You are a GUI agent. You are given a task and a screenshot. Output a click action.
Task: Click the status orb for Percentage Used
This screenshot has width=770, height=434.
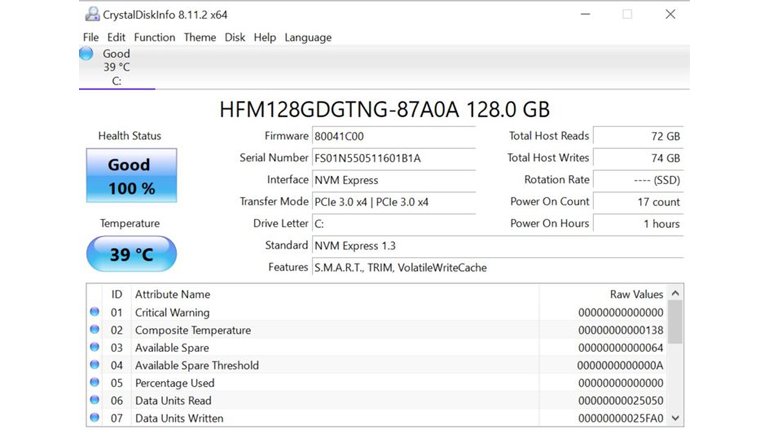[x=95, y=382]
